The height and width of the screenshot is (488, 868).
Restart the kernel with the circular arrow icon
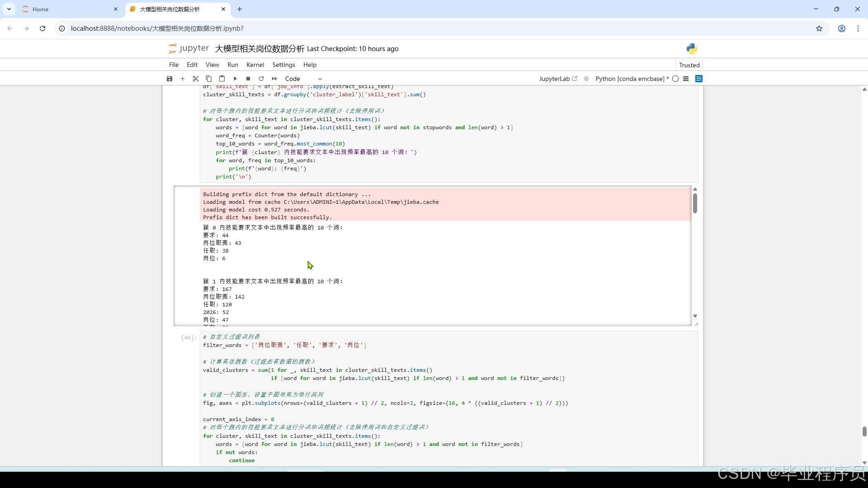(261, 79)
